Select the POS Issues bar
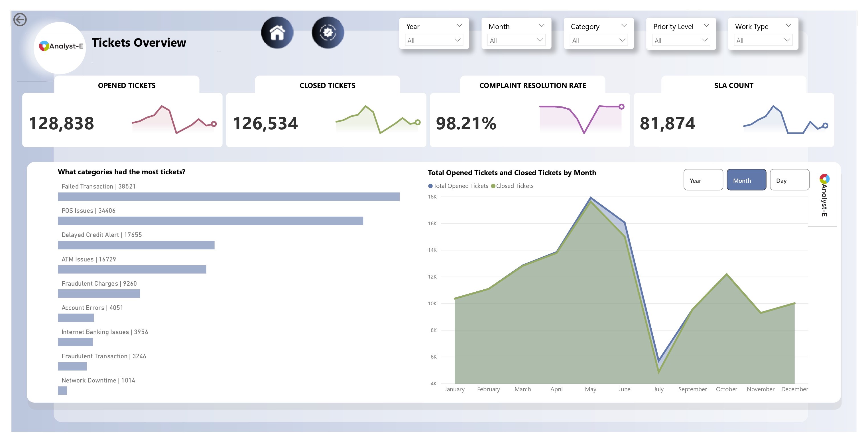The height and width of the screenshot is (444, 868). coord(210,221)
